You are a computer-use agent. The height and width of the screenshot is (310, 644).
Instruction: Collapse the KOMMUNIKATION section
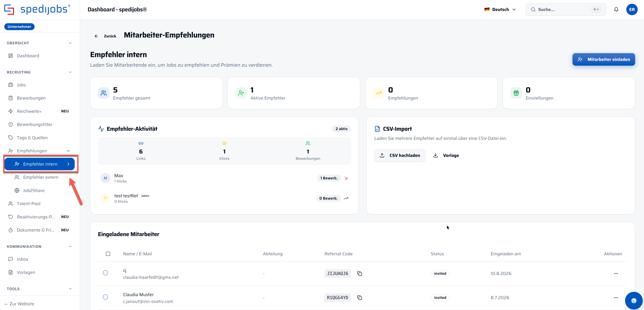(70, 246)
